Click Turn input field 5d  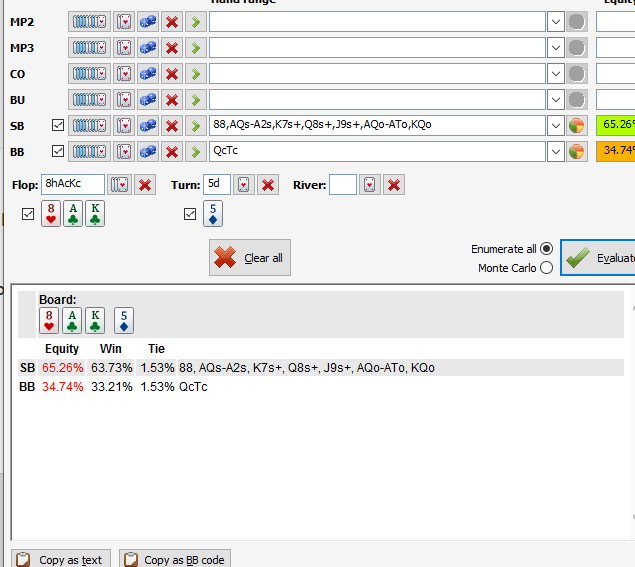(217, 185)
